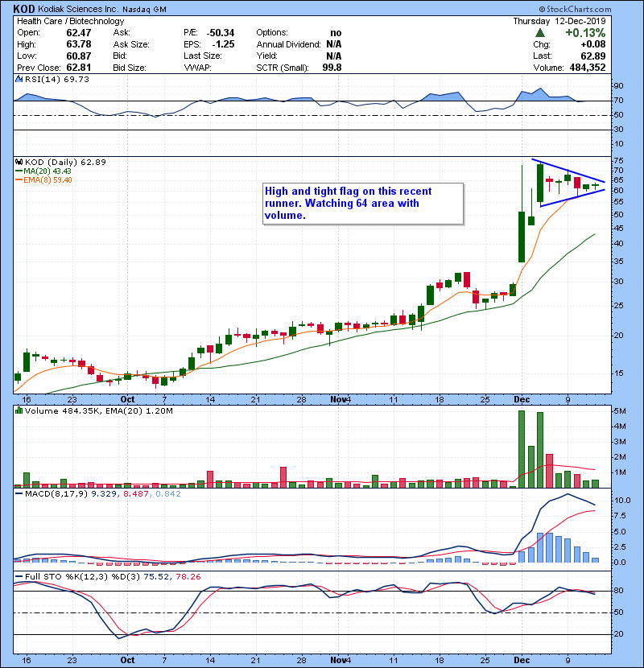Click the Chg value '+0.08'
The image size is (644, 668).
[x=592, y=44]
